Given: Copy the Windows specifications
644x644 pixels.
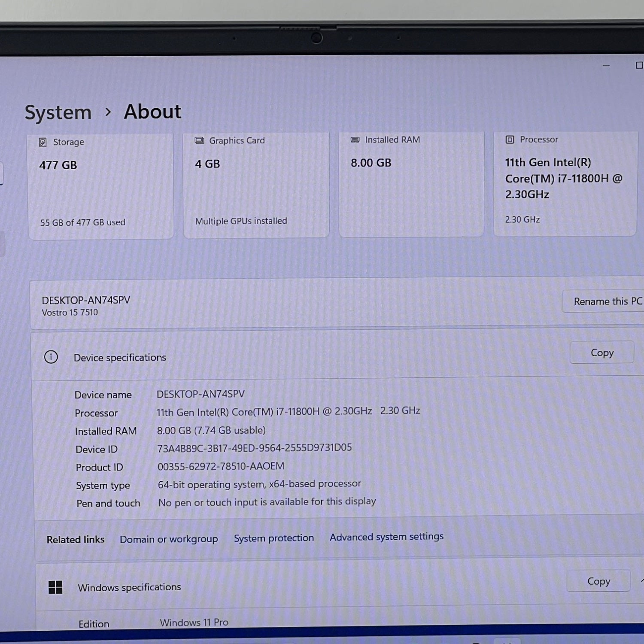Looking at the screenshot, I should 598,581.
